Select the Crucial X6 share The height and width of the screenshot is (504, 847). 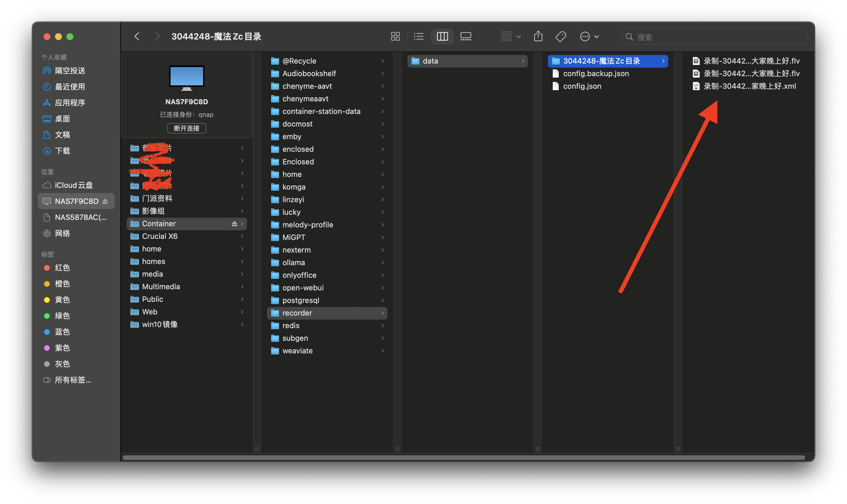pos(187,236)
